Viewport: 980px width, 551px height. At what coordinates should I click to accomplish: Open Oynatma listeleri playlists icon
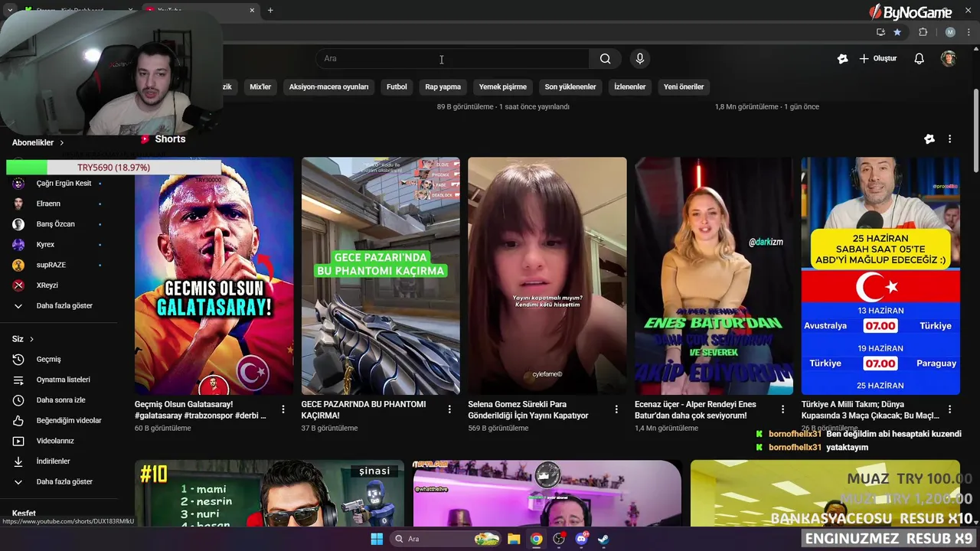[x=18, y=380]
